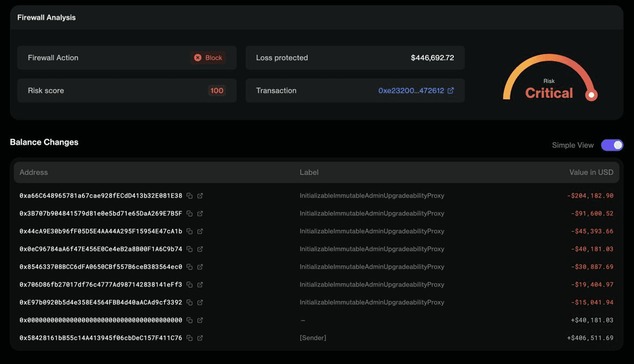The height and width of the screenshot is (364, 634).
Task: Open transaction external link icon
Action: pyautogui.click(x=451, y=90)
